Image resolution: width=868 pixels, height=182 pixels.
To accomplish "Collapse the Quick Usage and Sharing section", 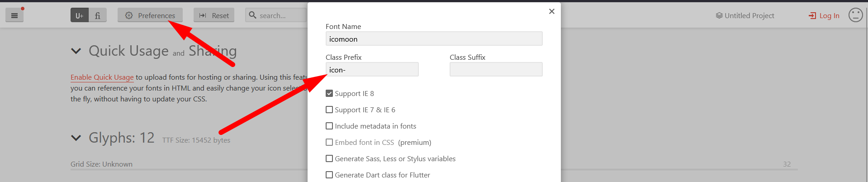I will point(76,51).
